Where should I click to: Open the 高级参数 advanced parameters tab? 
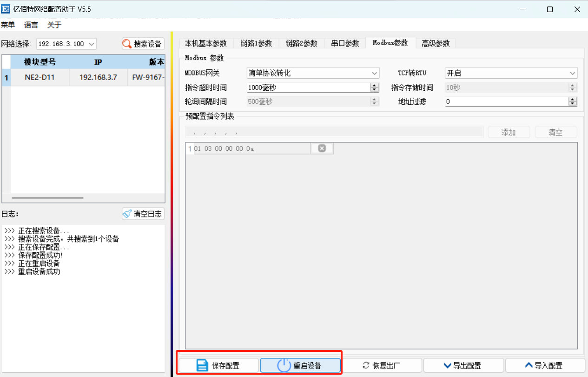[436, 43]
